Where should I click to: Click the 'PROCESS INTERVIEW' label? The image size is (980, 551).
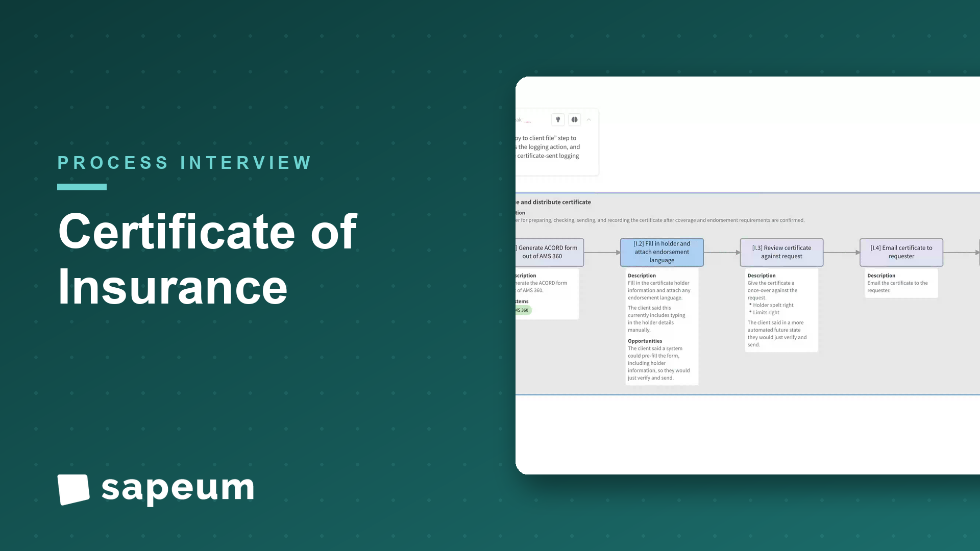185,163
